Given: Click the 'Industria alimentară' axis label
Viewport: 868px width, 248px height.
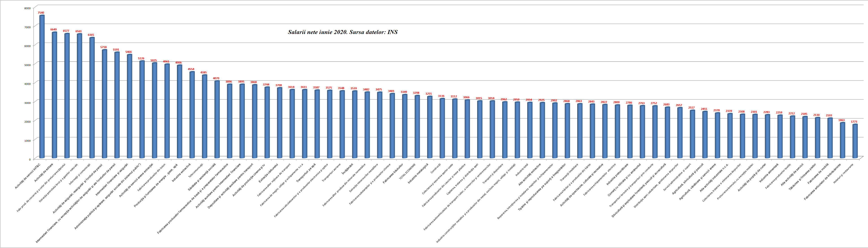Looking at the screenshot, I should (x=769, y=173).
